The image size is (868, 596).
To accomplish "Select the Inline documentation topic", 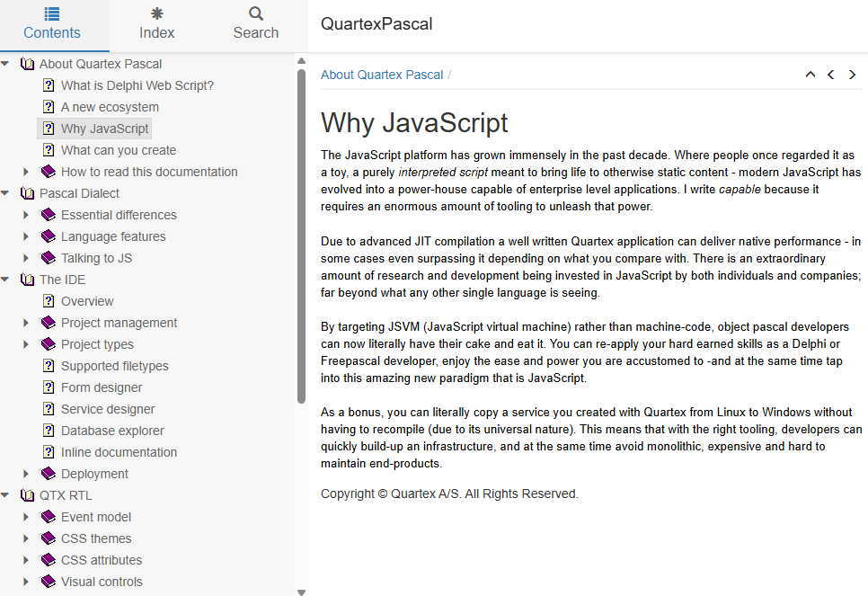I will 119,452.
